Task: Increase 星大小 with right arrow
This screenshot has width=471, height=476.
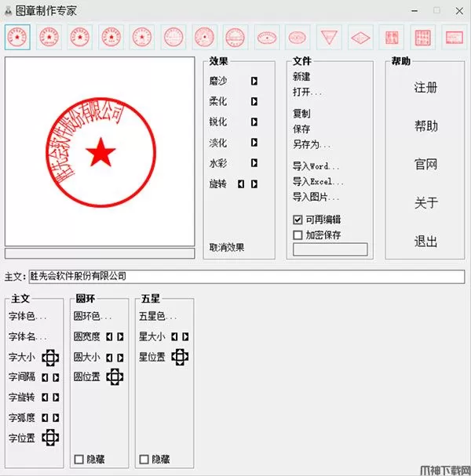Action: pyautogui.click(x=185, y=336)
